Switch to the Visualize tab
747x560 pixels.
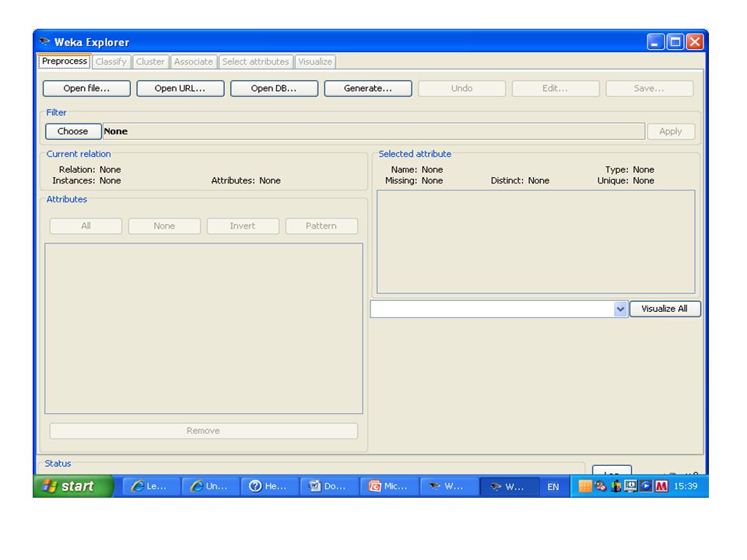(315, 61)
